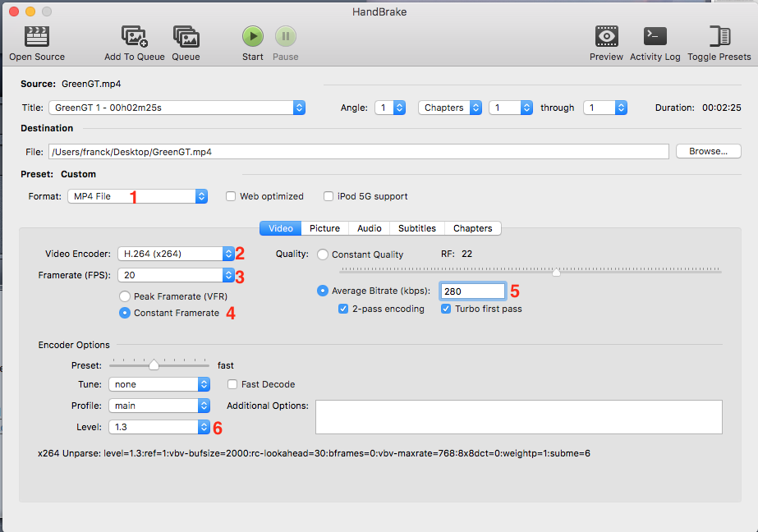The image size is (758, 532).
Task: Switch to the Picture tab
Action: (x=325, y=228)
